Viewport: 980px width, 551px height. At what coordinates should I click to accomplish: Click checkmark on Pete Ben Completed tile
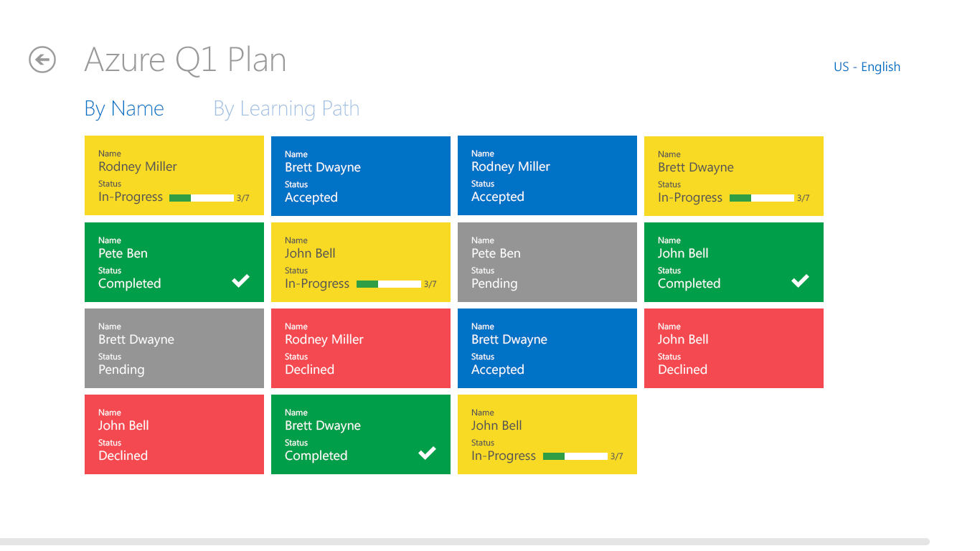click(241, 281)
